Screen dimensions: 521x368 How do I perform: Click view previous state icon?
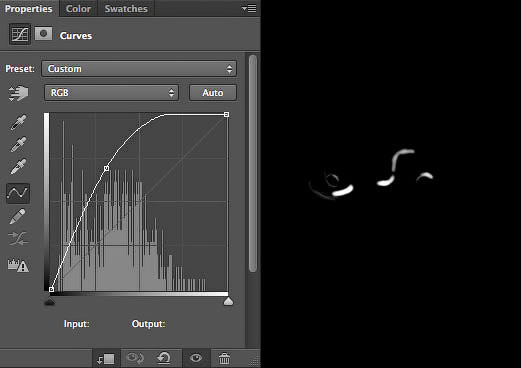[135, 358]
